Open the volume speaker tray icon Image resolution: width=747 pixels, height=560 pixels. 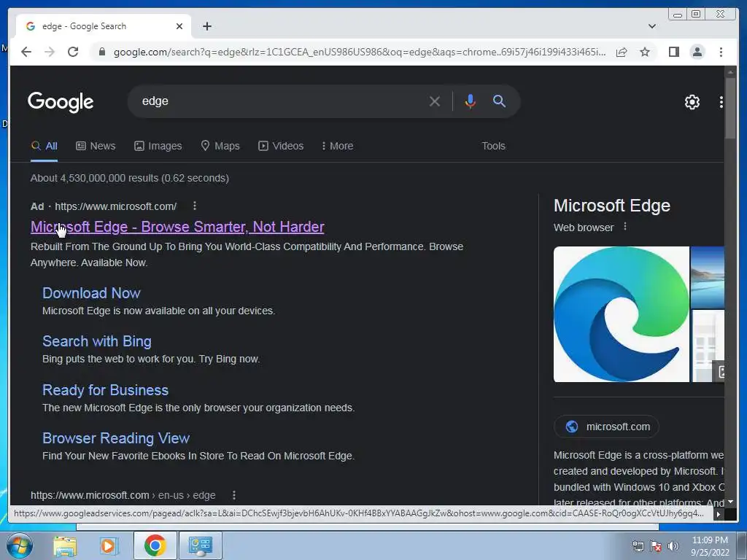point(673,546)
